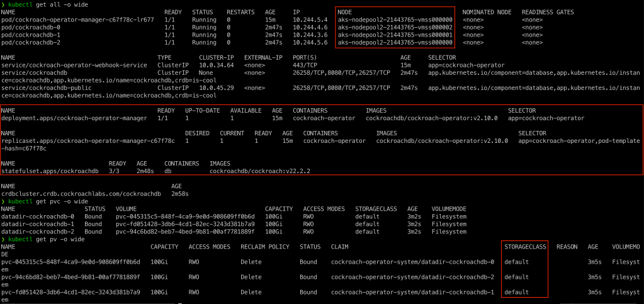Viewport: 644px width, 304px height.
Task: Click claim cockroach-operator-system/datadir-cockroachdb-2
Action: (412, 276)
